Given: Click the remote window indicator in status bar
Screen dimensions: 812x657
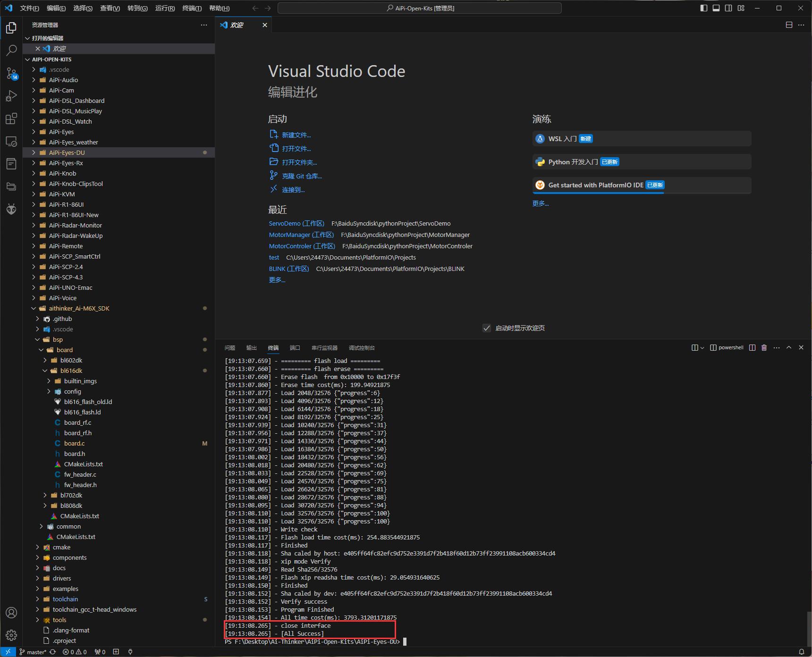Looking at the screenshot, I should [x=8, y=652].
